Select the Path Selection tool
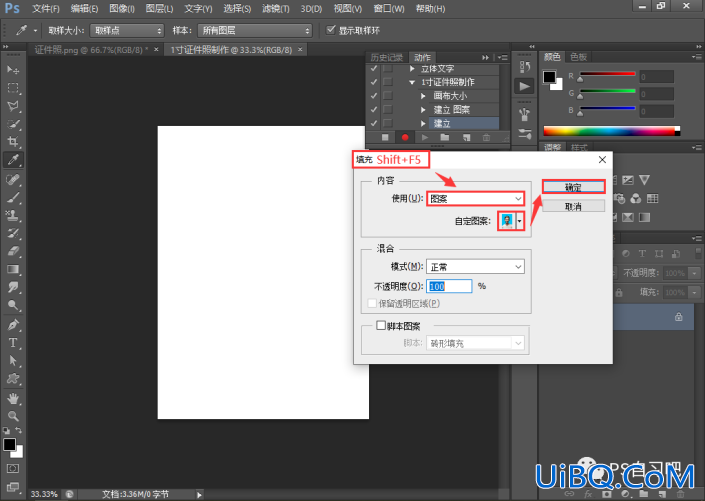 pos(13,361)
